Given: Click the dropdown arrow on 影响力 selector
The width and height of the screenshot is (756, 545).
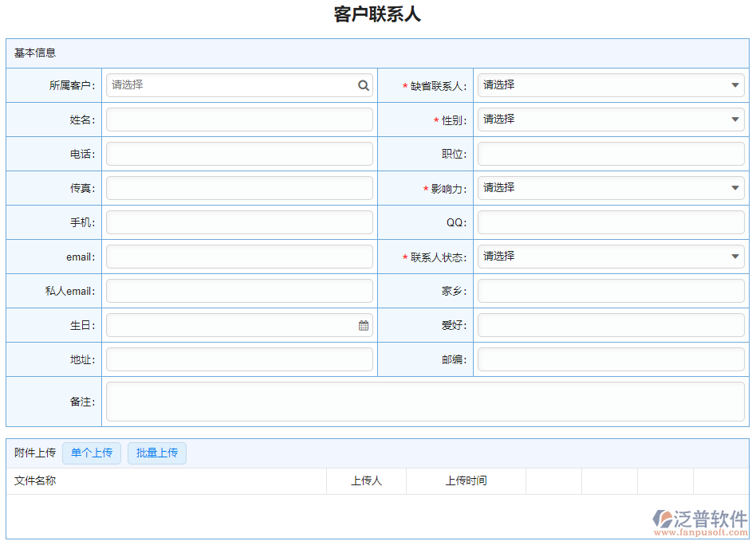Looking at the screenshot, I should 735,188.
